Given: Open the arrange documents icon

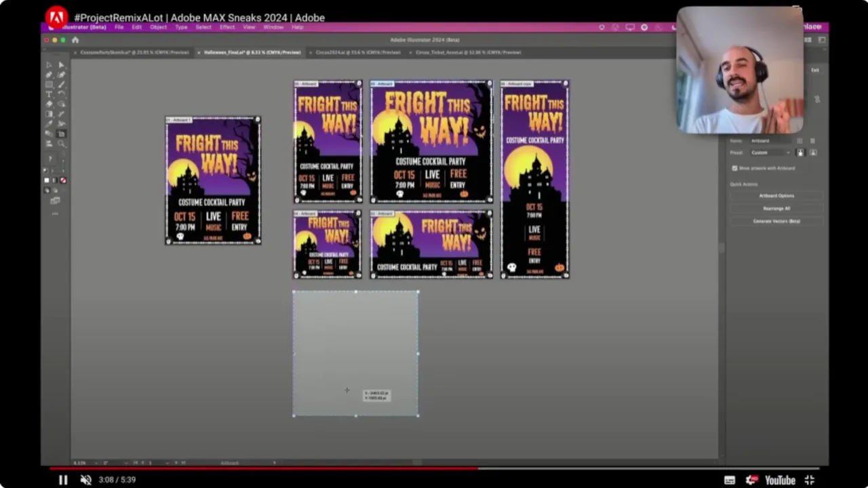Looking at the screenshot, I should (808, 40).
